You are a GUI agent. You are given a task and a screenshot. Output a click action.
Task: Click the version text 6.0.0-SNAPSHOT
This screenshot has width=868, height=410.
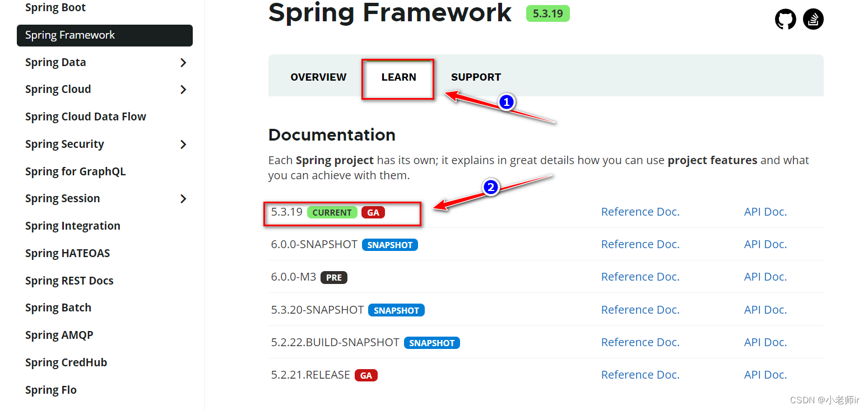click(x=314, y=244)
